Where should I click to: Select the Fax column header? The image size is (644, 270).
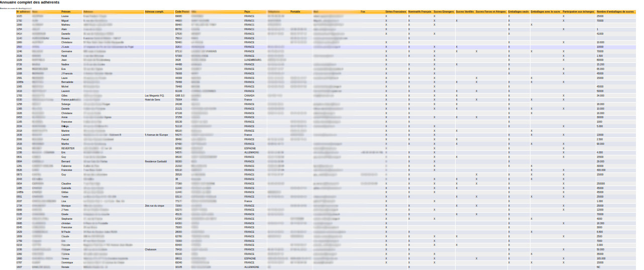(363, 12)
